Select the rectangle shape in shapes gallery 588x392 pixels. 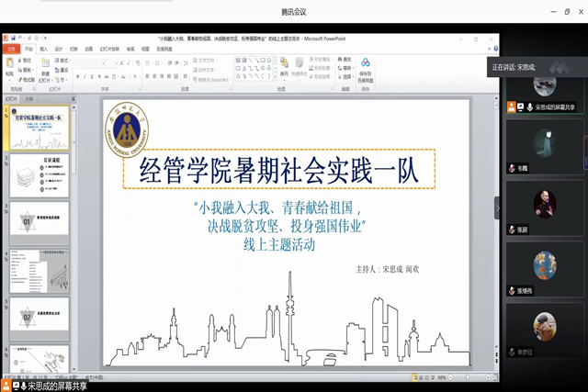click(x=263, y=61)
